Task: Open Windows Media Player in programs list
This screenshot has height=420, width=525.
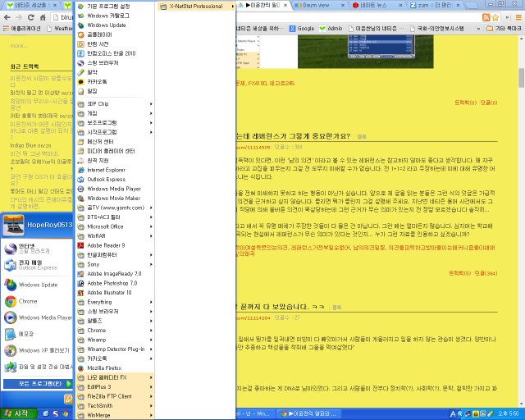Action: [114, 189]
